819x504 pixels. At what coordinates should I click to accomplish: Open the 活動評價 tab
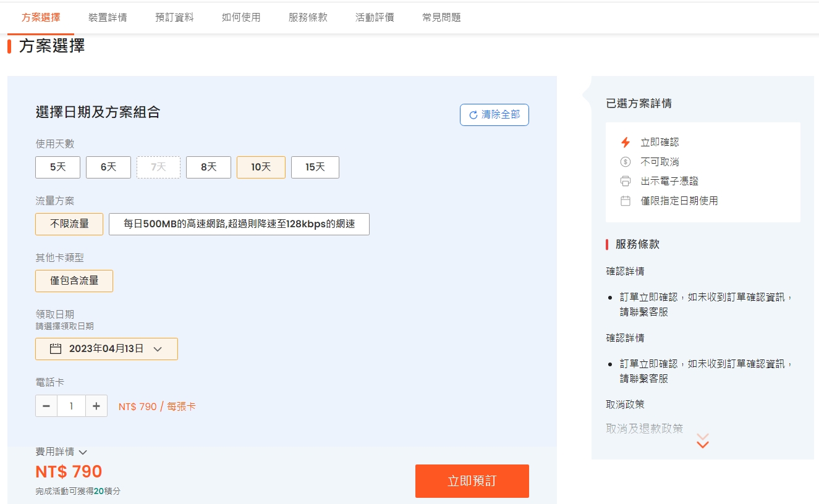coord(375,17)
